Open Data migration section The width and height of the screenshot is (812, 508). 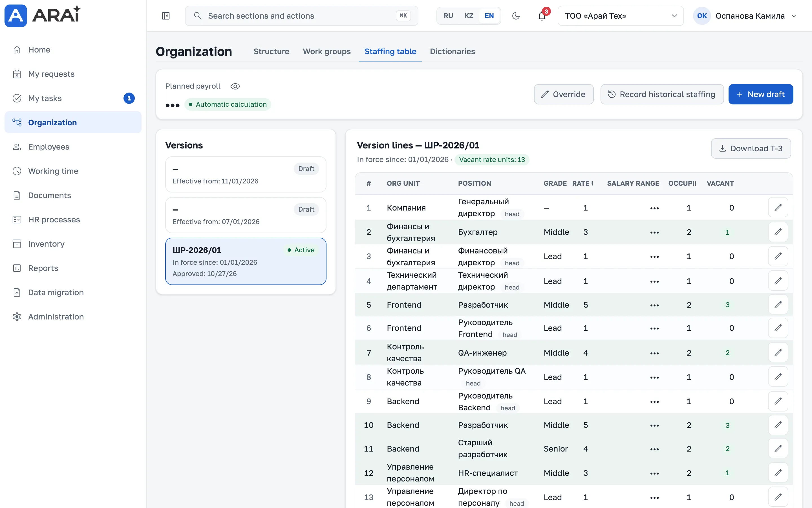73,292
